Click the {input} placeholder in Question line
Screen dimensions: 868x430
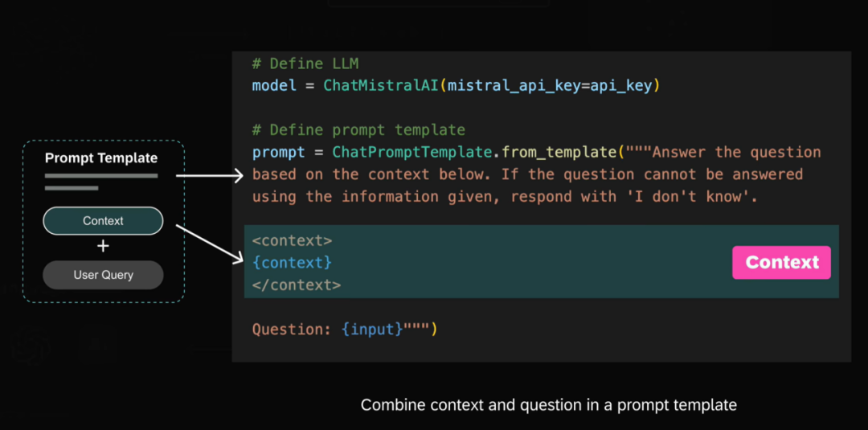tap(372, 330)
